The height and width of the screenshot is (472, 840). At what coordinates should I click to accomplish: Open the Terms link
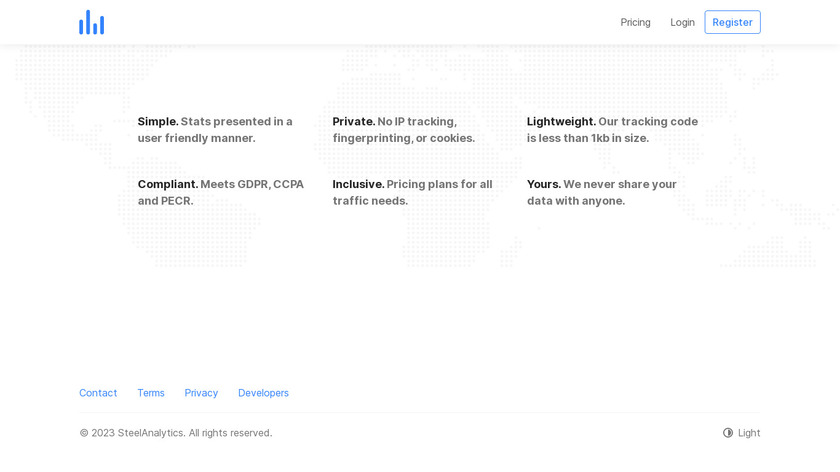pyautogui.click(x=151, y=393)
